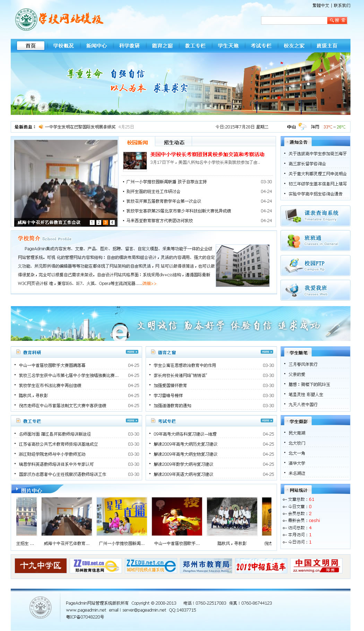
Task: Switch to the 招生动态 tab
Action: (174, 142)
